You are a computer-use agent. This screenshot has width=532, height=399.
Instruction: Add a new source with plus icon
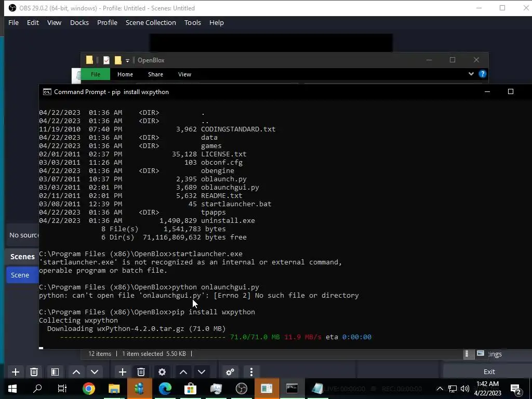click(x=123, y=372)
